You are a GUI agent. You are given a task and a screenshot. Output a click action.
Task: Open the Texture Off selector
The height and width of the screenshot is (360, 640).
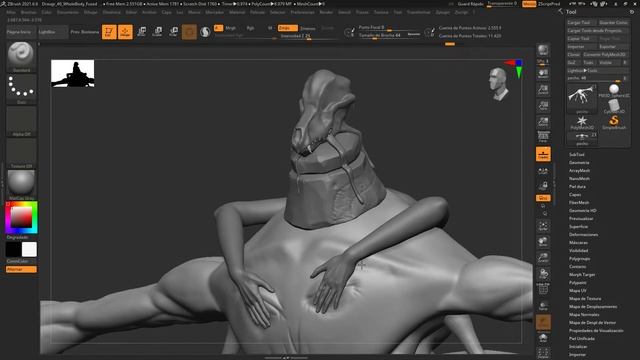pos(21,153)
